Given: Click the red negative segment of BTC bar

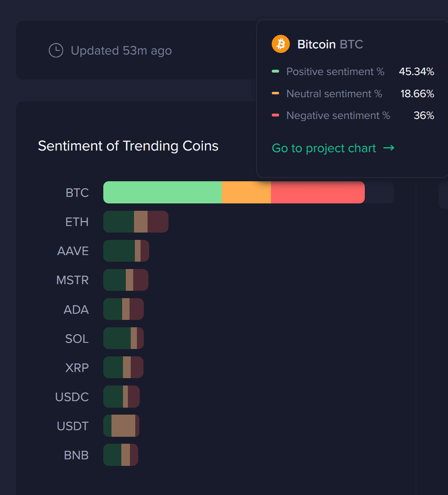Looking at the screenshot, I should [x=317, y=192].
